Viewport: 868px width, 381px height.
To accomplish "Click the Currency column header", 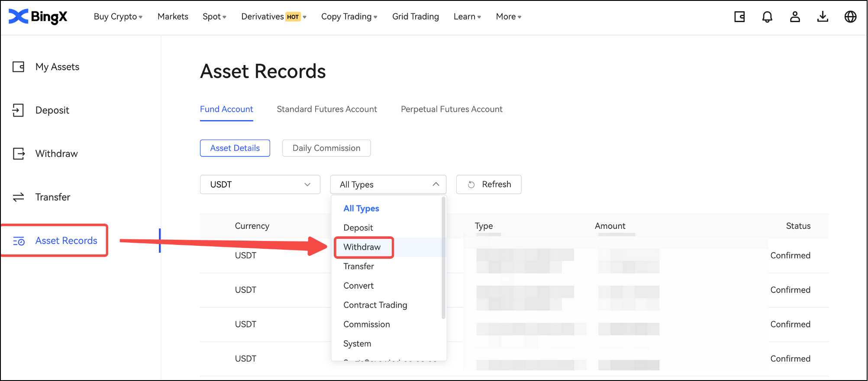I will 252,226.
